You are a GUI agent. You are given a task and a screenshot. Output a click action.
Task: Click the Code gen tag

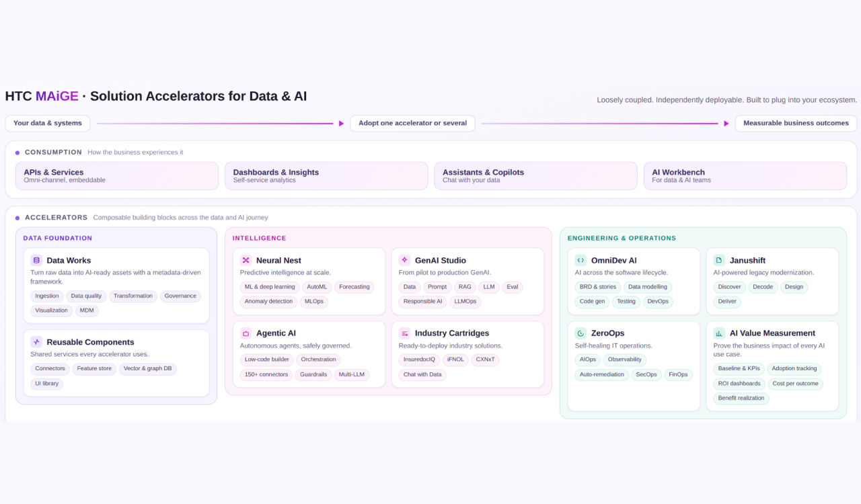click(x=592, y=302)
